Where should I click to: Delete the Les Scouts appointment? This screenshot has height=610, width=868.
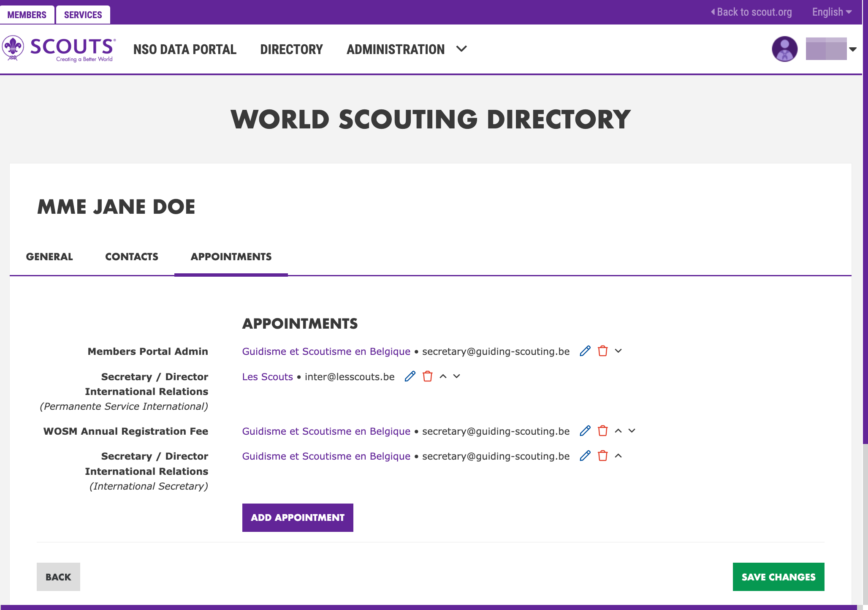tap(428, 376)
